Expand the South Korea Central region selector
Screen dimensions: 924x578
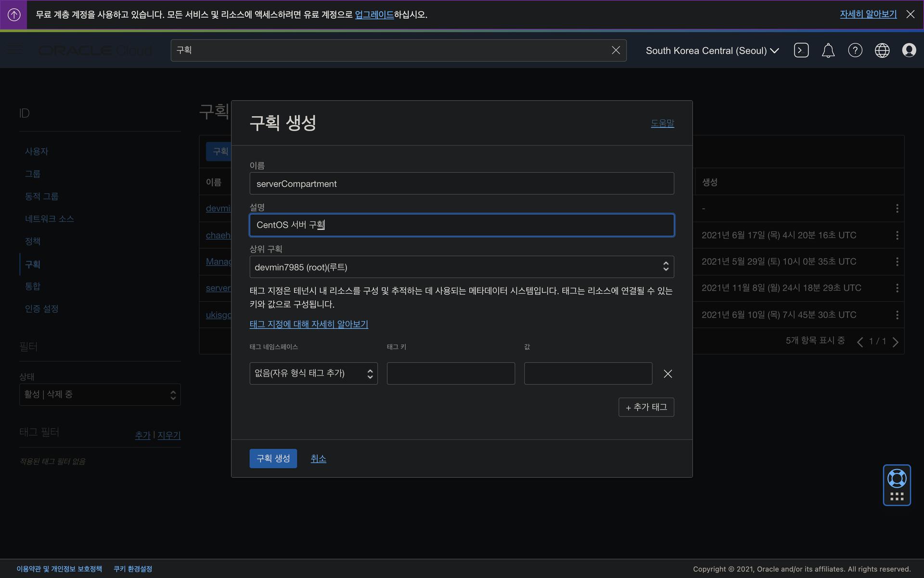(712, 51)
